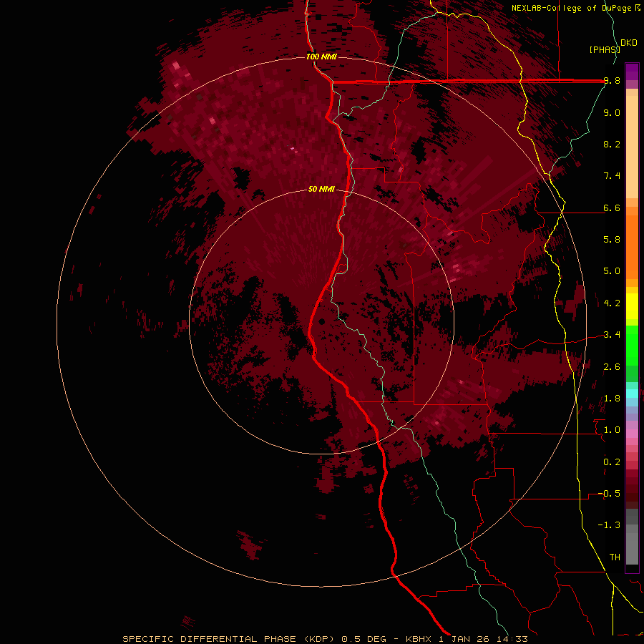Screen dimensions: 644x644
Task: Click the -1.3 scale label
Action: tap(609, 525)
